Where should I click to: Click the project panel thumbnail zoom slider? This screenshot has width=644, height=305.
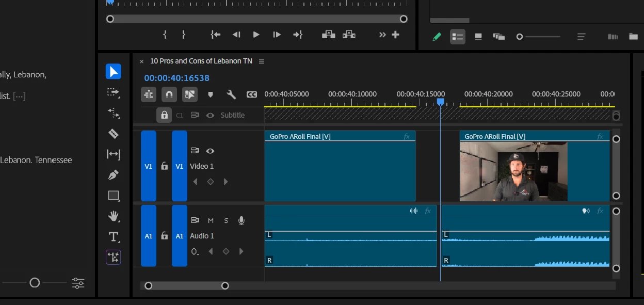coord(520,37)
